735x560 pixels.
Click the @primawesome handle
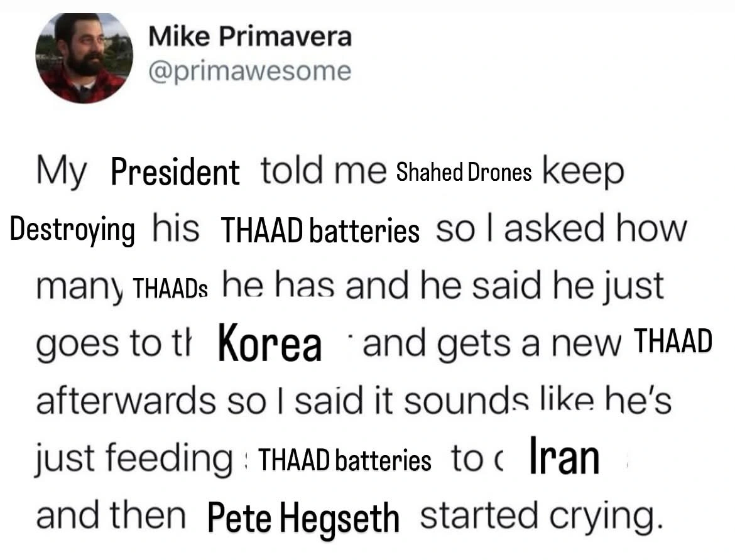coord(249,72)
